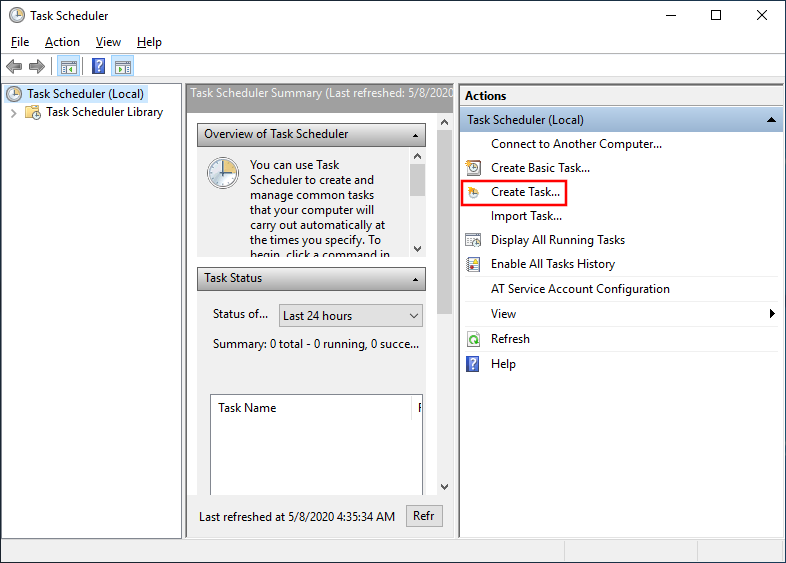Click the Create Basic Task icon
The image size is (786, 563).
[x=474, y=168]
